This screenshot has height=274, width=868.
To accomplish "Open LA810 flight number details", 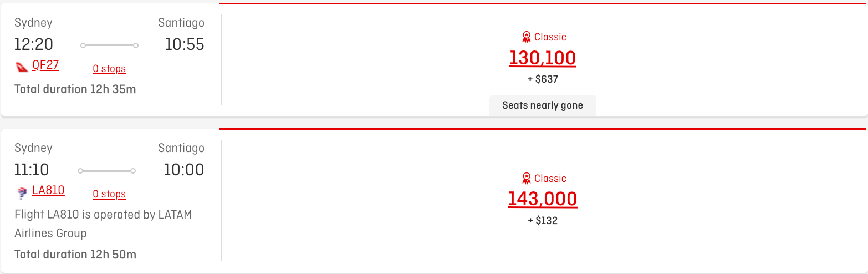I will click(48, 191).
